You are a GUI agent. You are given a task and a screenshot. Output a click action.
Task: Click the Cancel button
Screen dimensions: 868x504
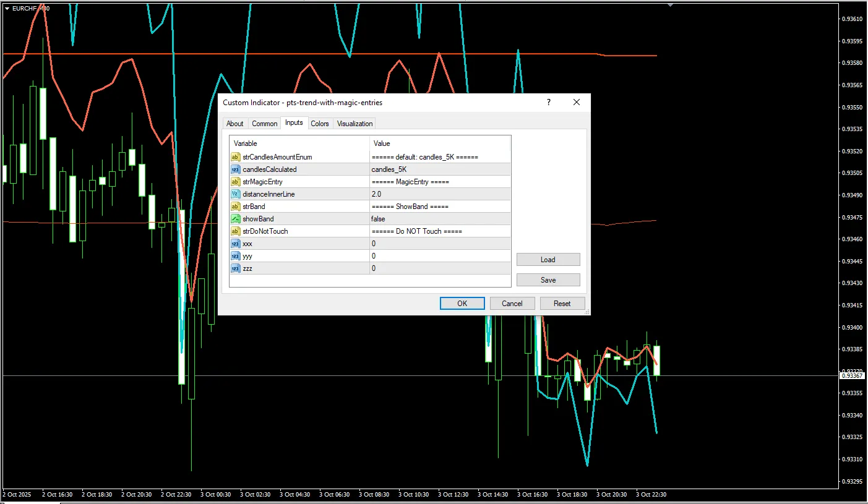pos(512,303)
